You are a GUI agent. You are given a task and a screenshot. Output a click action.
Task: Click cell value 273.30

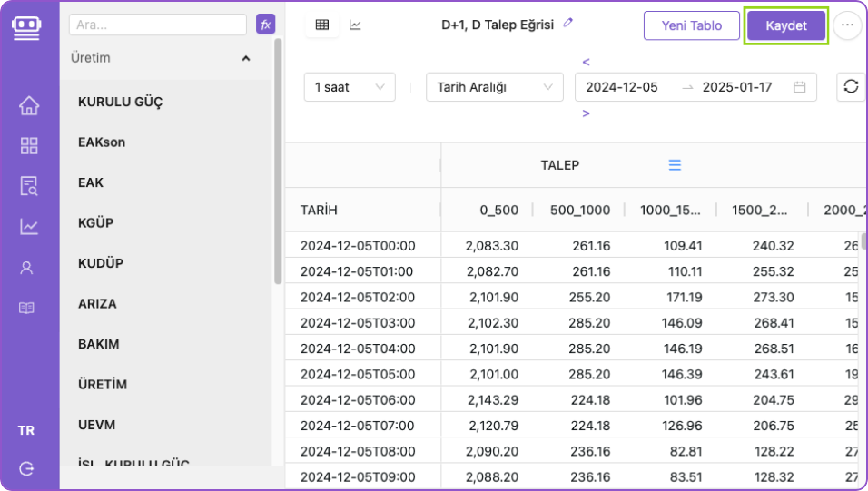(x=774, y=298)
